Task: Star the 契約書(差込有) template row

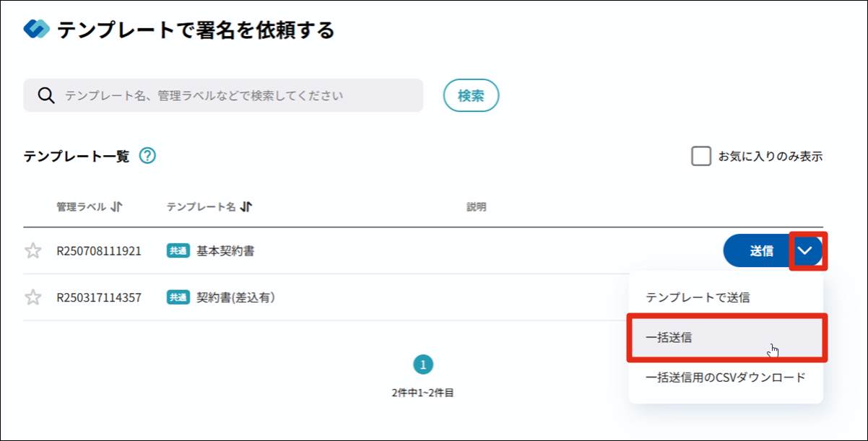Action: coord(33,297)
